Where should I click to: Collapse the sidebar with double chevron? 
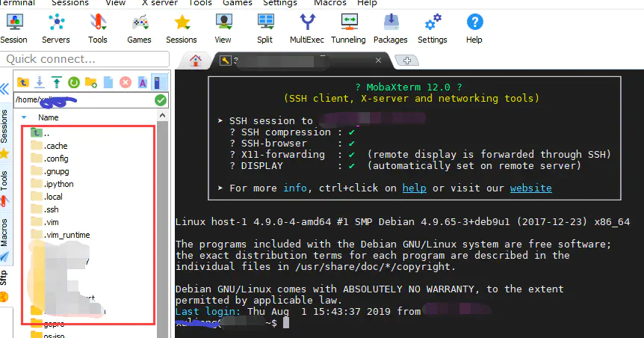(x=4, y=89)
